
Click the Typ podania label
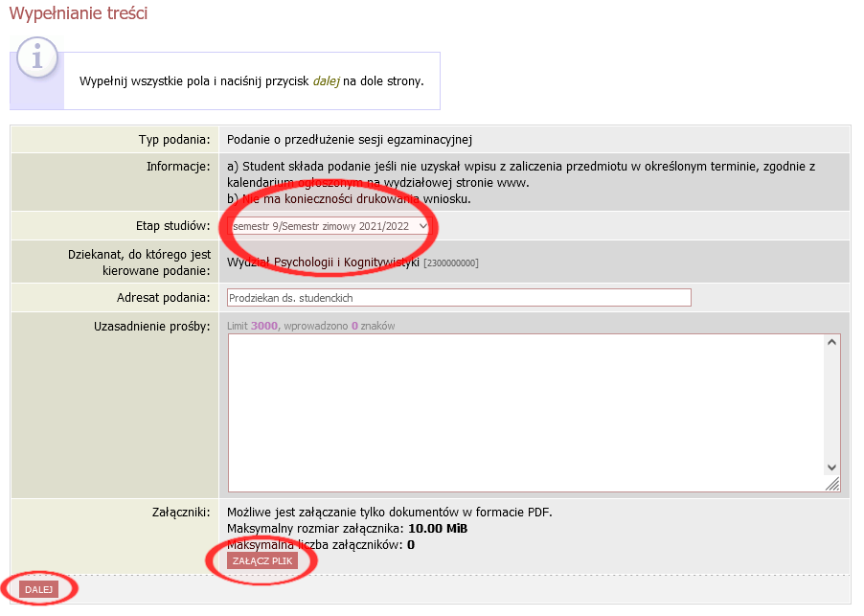pyautogui.click(x=173, y=140)
